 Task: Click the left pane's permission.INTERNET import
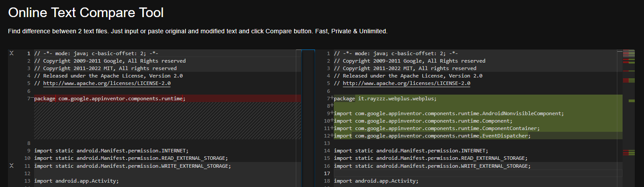pyautogui.click(x=111, y=151)
